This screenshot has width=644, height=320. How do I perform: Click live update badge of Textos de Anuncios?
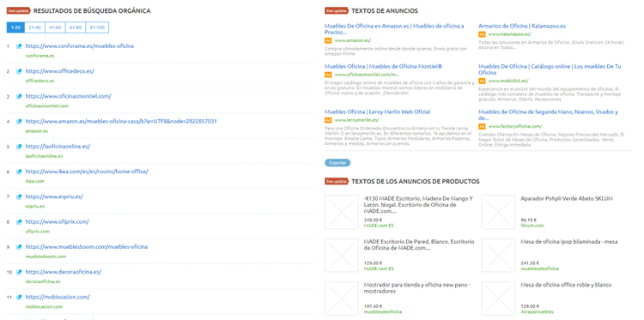[x=337, y=10]
